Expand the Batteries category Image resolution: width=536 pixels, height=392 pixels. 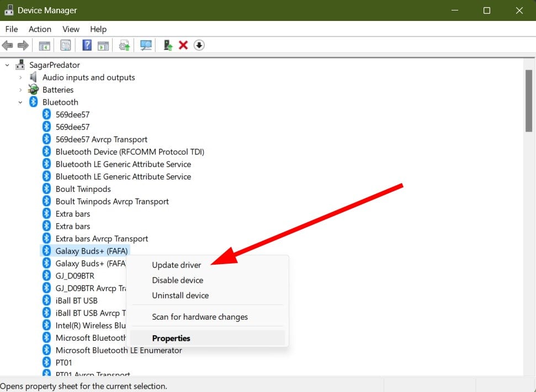tap(20, 90)
